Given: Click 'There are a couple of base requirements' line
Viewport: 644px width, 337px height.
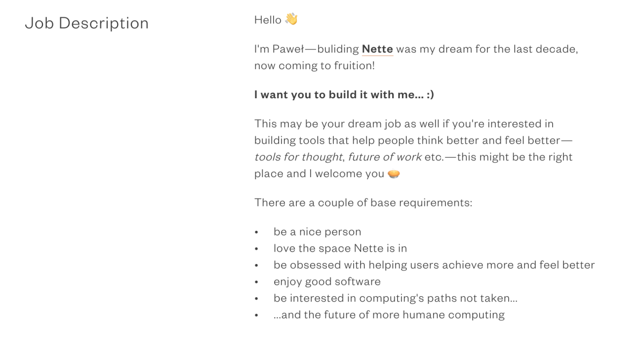Looking at the screenshot, I should click(363, 203).
